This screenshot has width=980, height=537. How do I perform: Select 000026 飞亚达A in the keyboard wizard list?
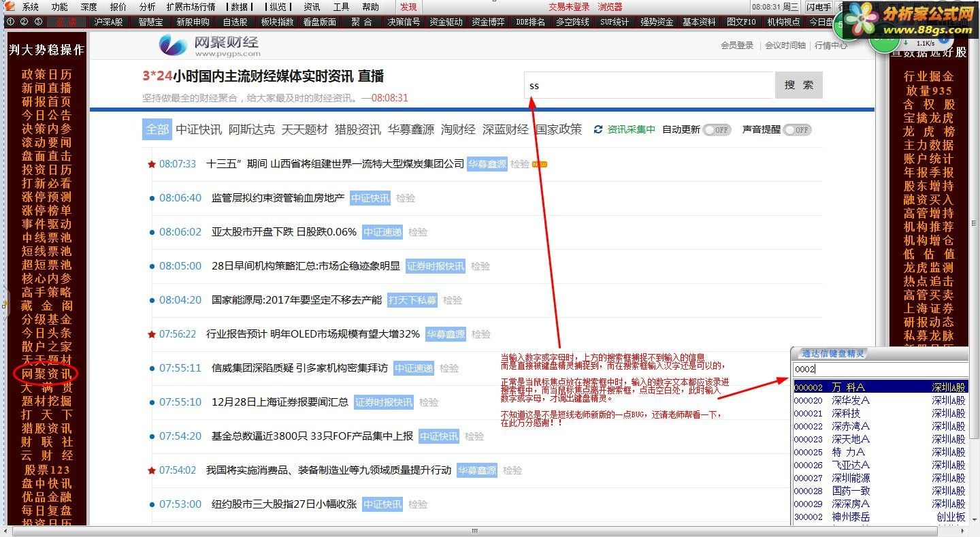pos(880,465)
